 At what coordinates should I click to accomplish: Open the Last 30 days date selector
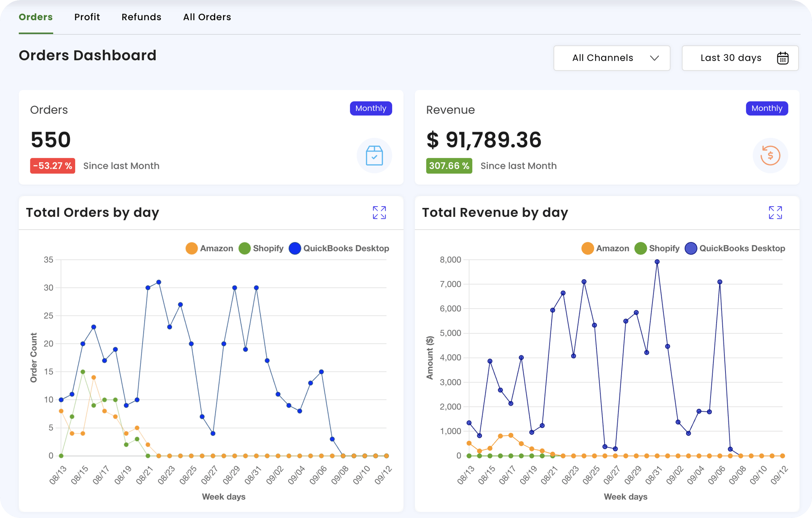tap(740, 58)
